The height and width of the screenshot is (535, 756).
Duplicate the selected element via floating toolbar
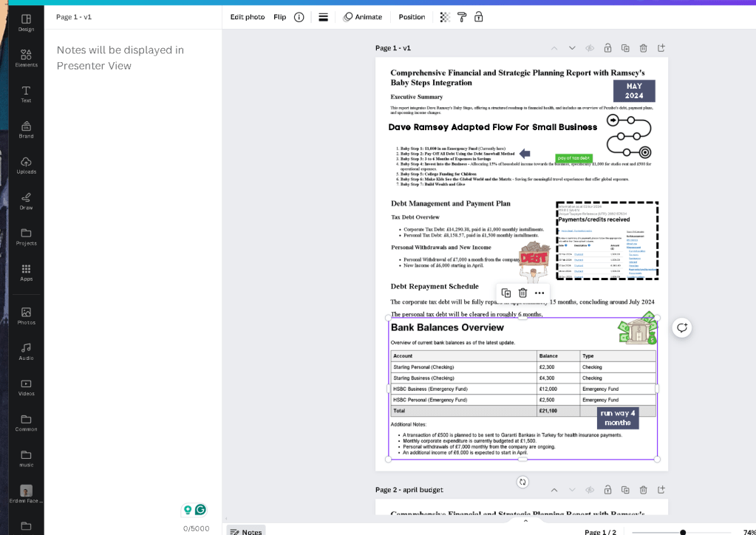tap(505, 293)
